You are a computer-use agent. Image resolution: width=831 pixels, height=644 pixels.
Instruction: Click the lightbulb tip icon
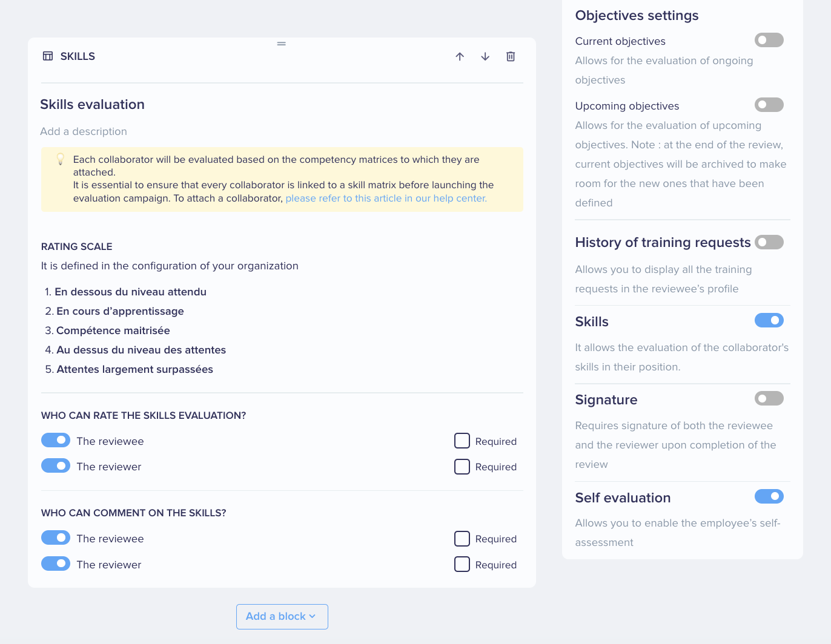point(61,159)
